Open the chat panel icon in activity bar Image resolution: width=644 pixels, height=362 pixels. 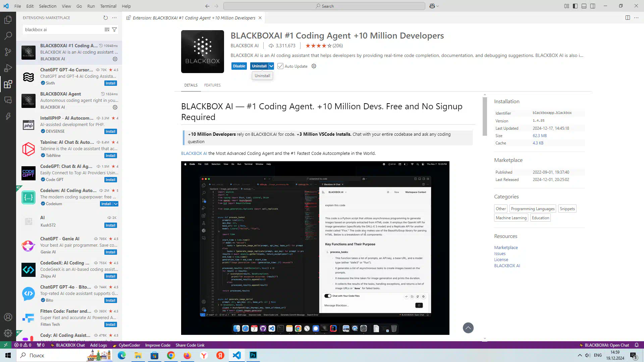pos(8,100)
